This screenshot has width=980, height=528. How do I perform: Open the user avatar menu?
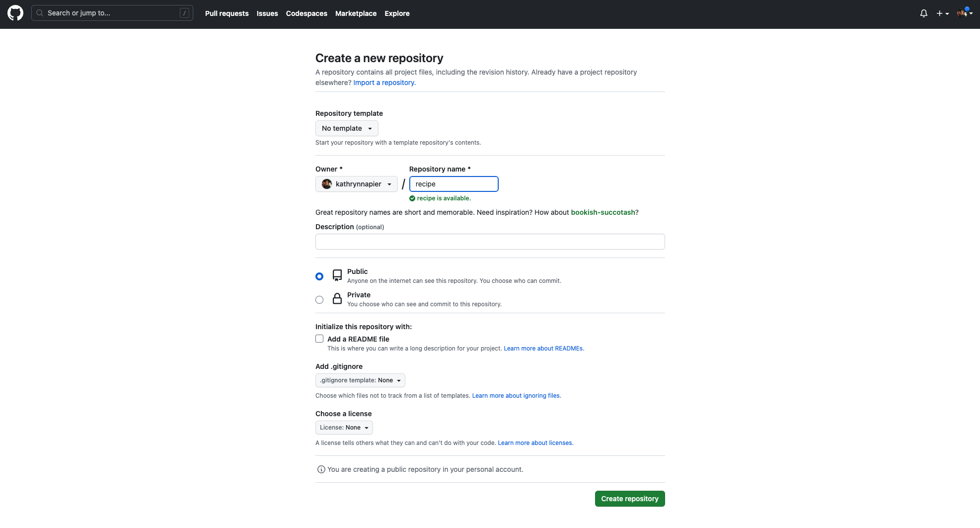pyautogui.click(x=964, y=13)
